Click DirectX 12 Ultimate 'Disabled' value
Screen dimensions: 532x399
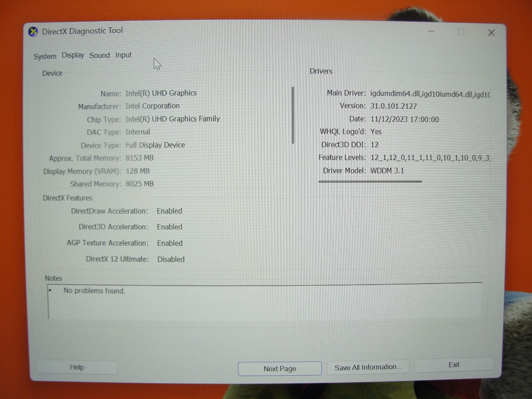[x=171, y=259]
